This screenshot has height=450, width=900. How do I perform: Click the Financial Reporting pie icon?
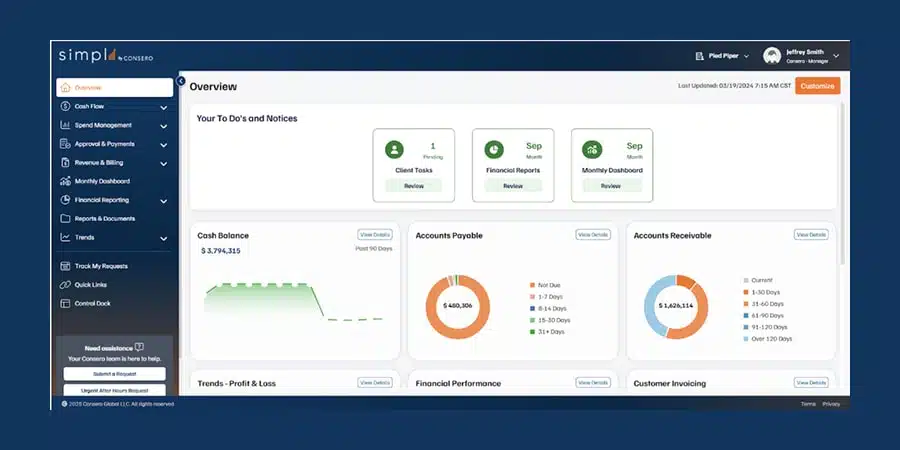(x=65, y=200)
